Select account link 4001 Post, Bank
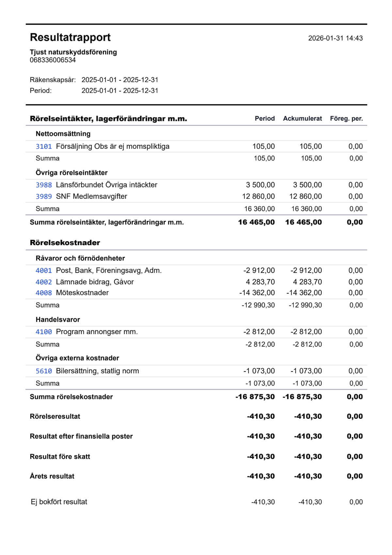Image resolution: width=392 pixels, height=555 pixels. tap(43, 271)
